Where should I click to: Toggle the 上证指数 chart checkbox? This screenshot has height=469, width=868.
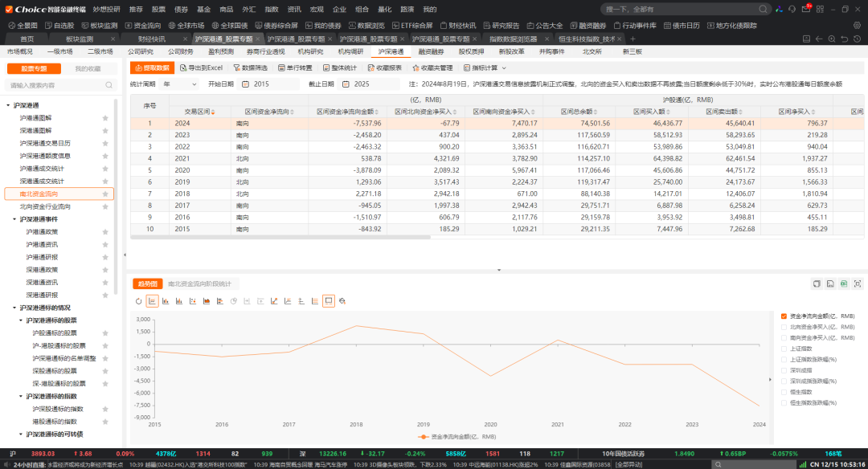click(784, 349)
